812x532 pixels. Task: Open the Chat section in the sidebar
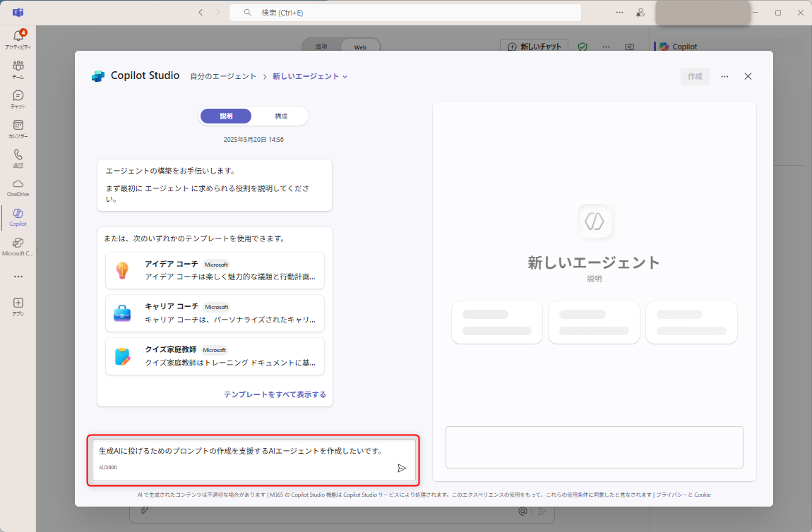coord(18,99)
